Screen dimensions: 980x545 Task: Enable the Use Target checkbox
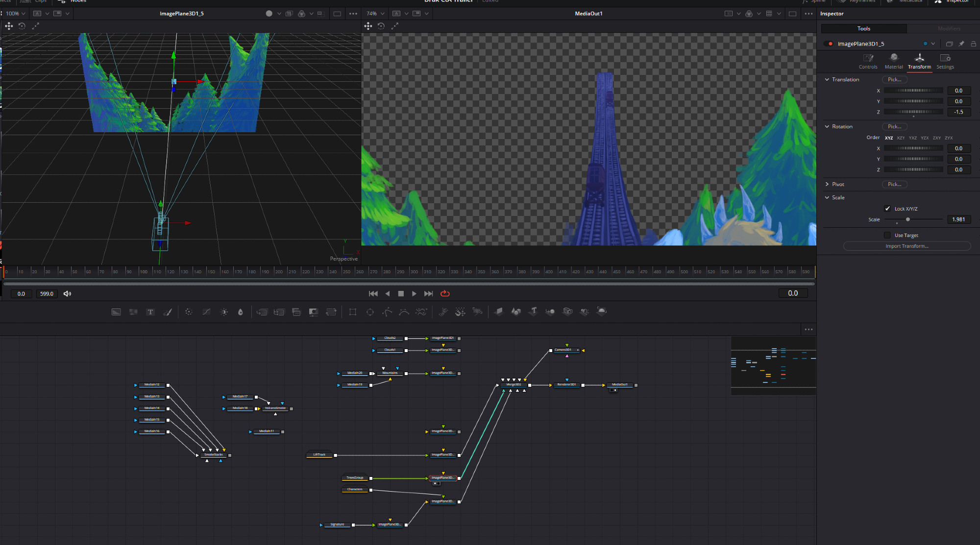887,235
